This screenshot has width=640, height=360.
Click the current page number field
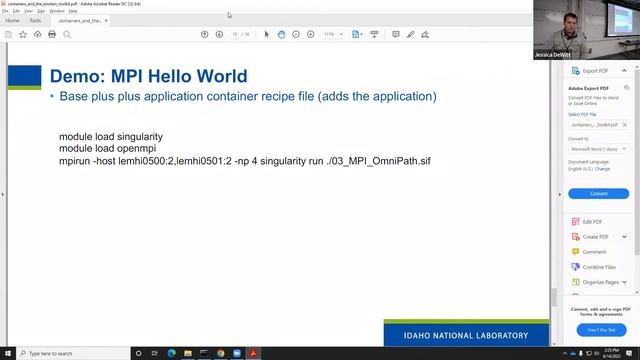[x=235, y=35]
